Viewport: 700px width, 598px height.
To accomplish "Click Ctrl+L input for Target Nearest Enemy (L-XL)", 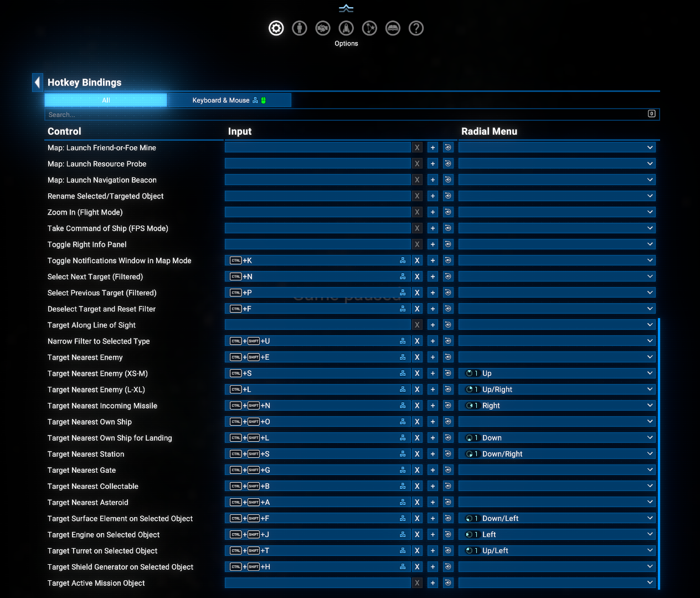I will [318, 390].
